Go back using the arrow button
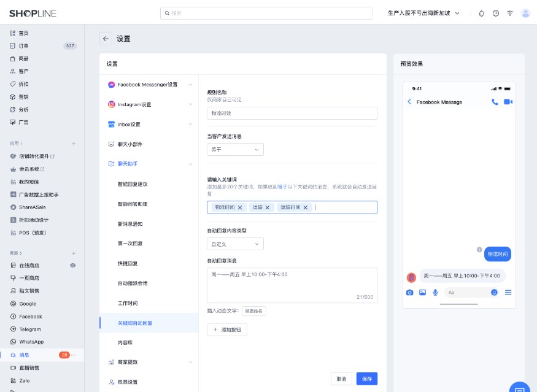 point(106,39)
